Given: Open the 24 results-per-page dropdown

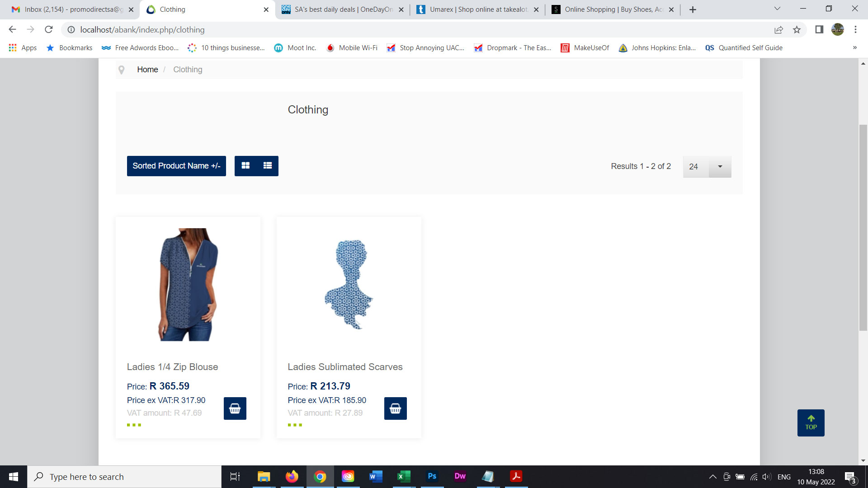Looking at the screenshot, I should pos(707,167).
